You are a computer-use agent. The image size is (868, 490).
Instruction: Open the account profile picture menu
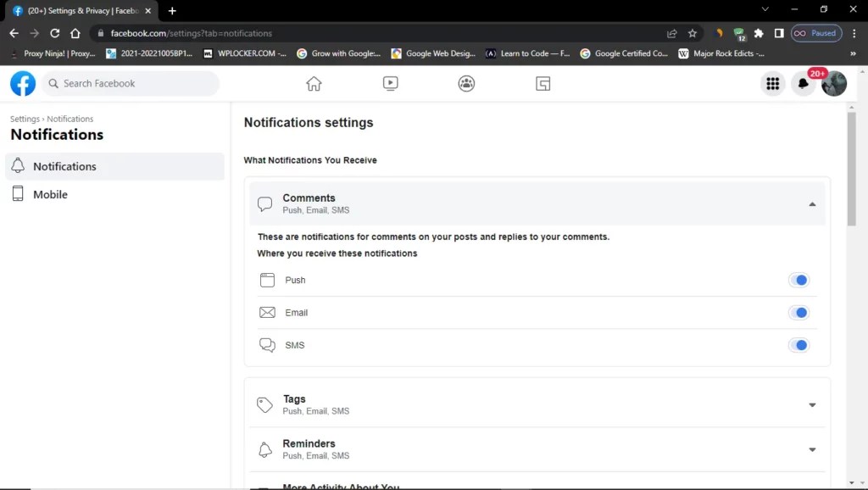834,83
